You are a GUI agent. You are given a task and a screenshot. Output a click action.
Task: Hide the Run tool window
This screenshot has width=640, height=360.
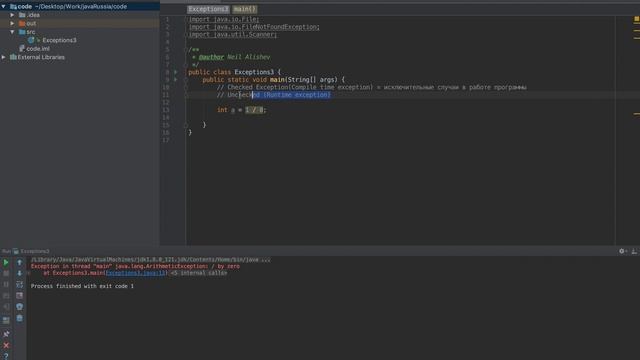coord(634,251)
